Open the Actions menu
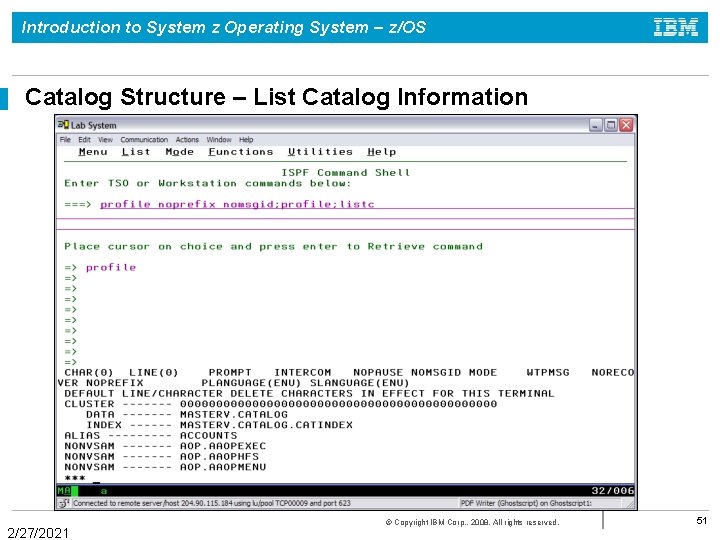The width and height of the screenshot is (720, 540). (187, 140)
